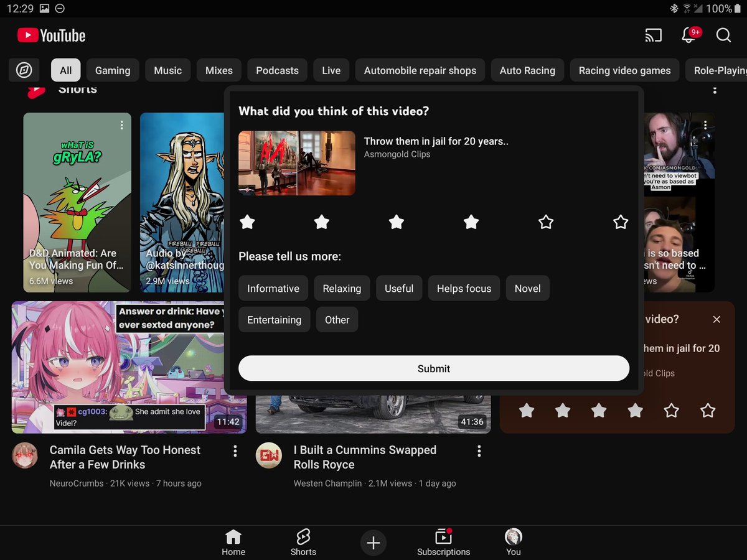Open more options on Asmongold short
The width and height of the screenshot is (747, 560).
point(705,125)
